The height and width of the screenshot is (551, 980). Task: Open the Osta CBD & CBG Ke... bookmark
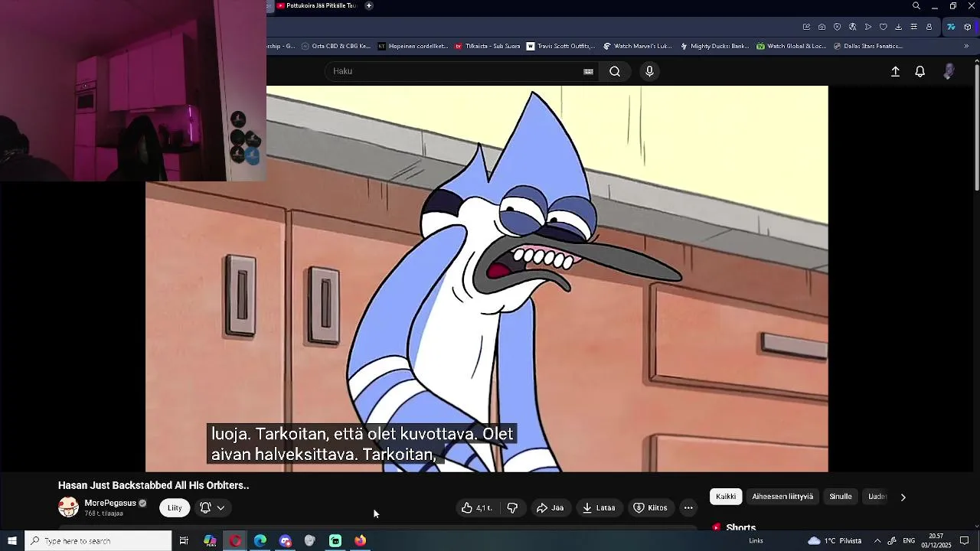pyautogui.click(x=336, y=46)
